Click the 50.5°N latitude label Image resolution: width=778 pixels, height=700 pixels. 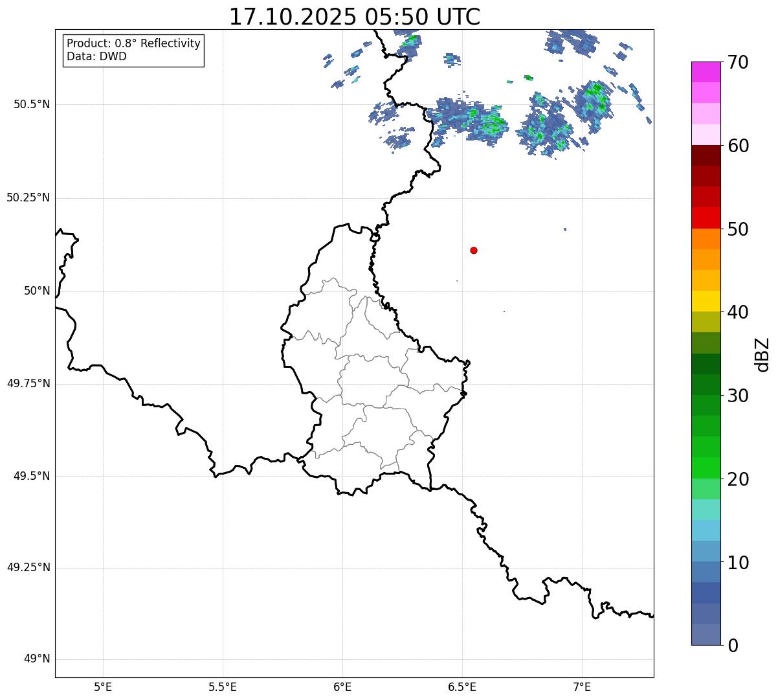click(32, 104)
